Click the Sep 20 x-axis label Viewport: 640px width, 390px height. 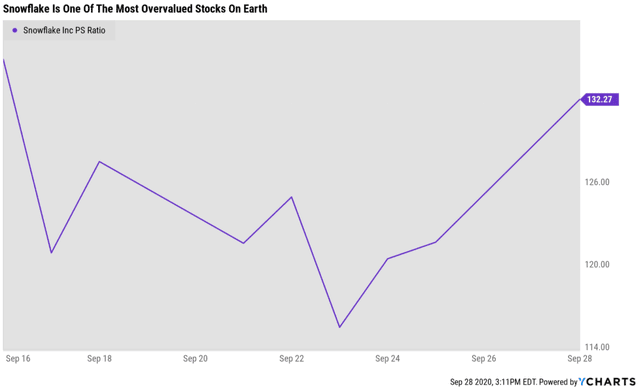[195, 359]
